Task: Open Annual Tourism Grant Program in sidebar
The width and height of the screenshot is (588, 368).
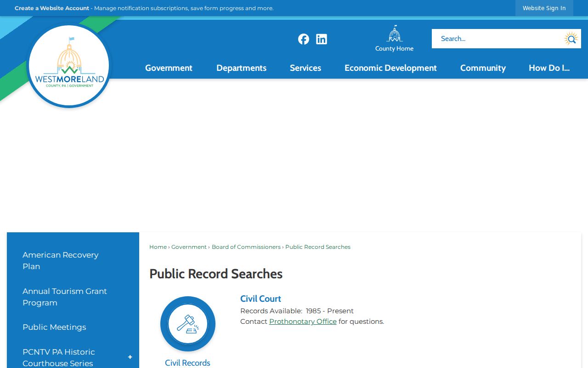Action: [65, 297]
